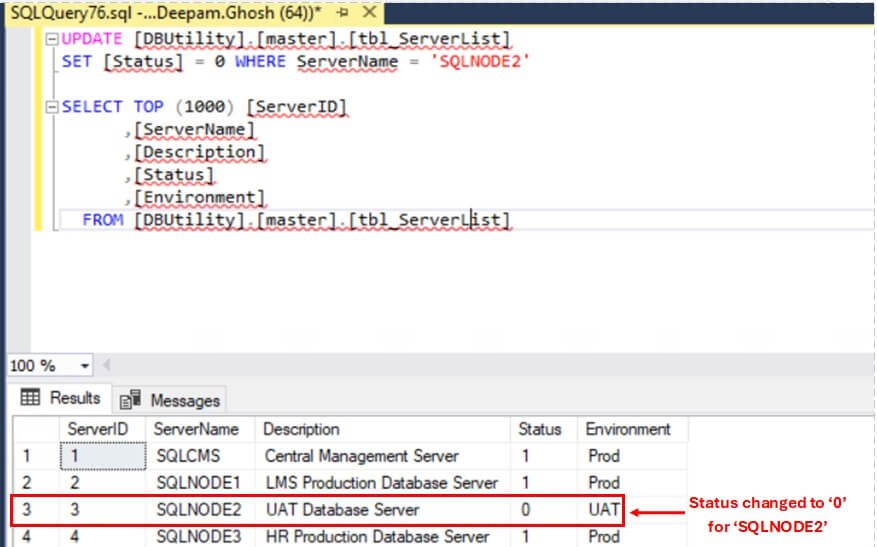Click the Environment column header

click(628, 429)
